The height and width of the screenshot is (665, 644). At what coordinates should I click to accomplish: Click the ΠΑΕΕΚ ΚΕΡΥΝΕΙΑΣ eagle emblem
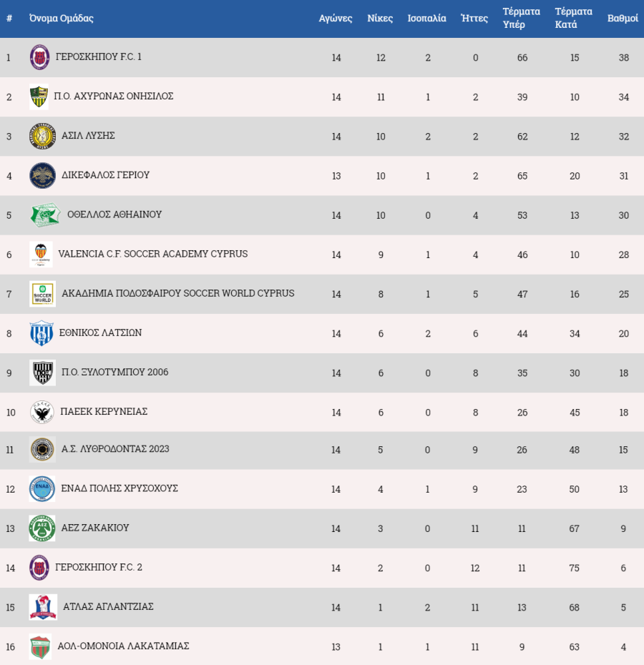click(42, 413)
